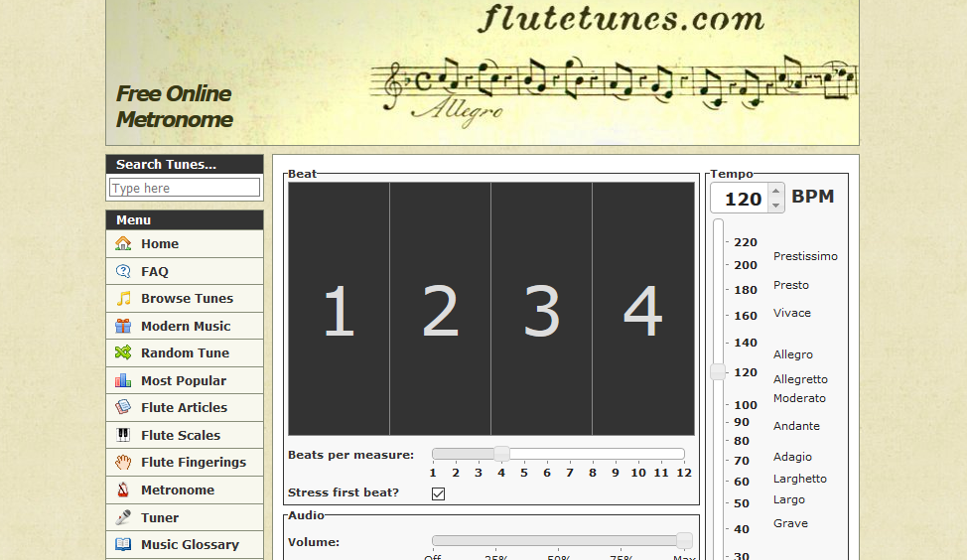The height and width of the screenshot is (560, 967).
Task: Click the 60 mark on tempo scale
Action: point(742,482)
